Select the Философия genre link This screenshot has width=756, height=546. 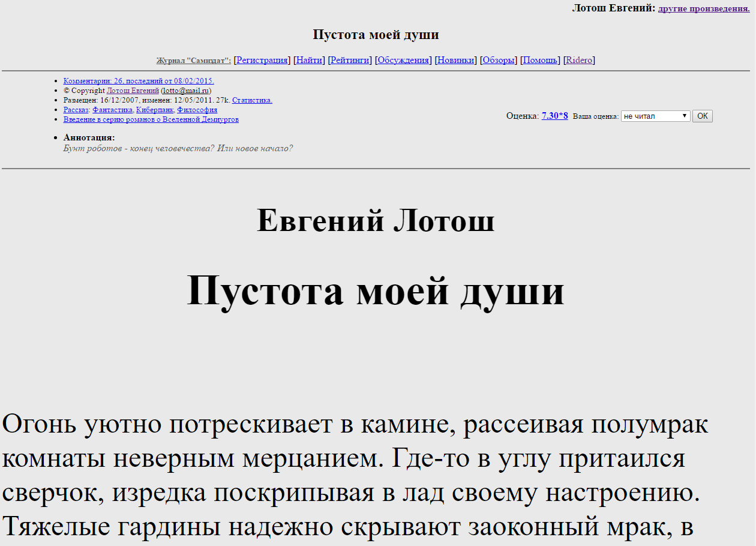click(198, 110)
